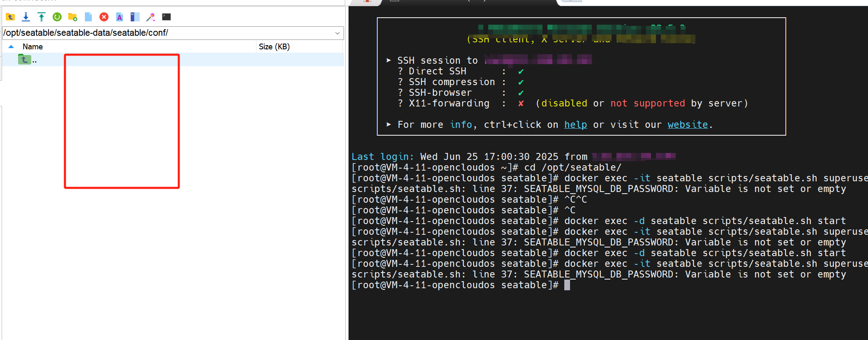Rename file icon with letter A

120,17
